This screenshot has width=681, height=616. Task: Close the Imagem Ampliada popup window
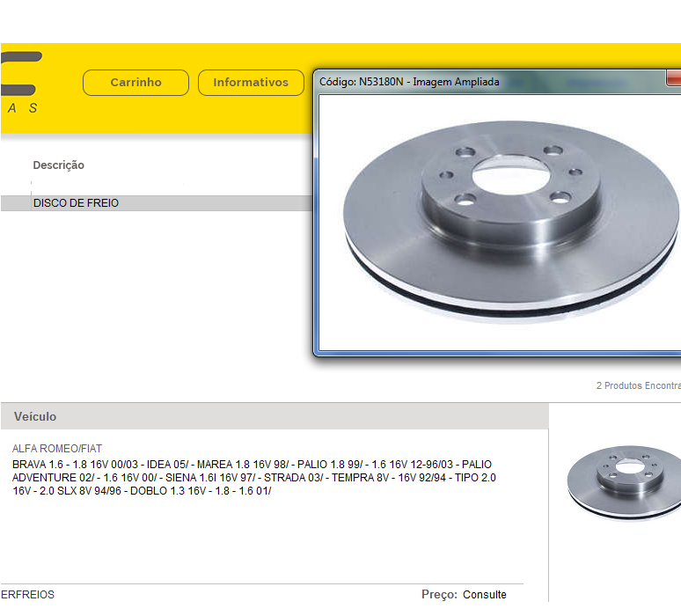tap(674, 78)
